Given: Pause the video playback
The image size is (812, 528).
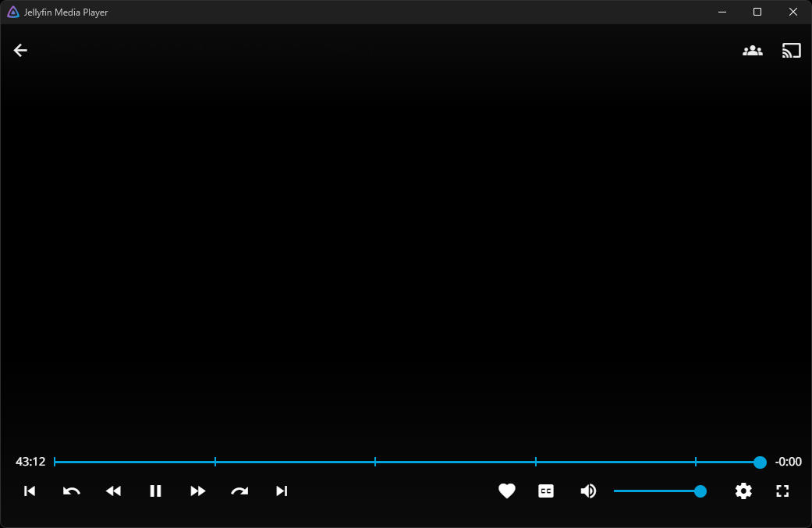Looking at the screenshot, I should (155, 491).
